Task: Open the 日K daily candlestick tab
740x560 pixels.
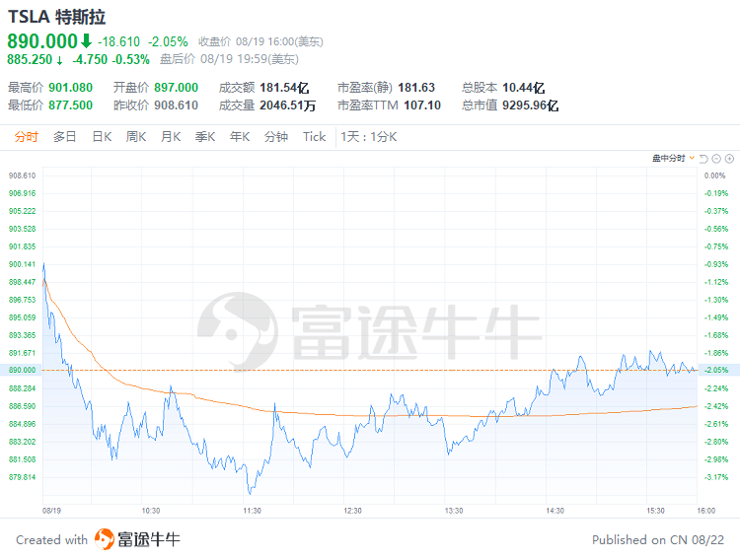Action: [102, 137]
